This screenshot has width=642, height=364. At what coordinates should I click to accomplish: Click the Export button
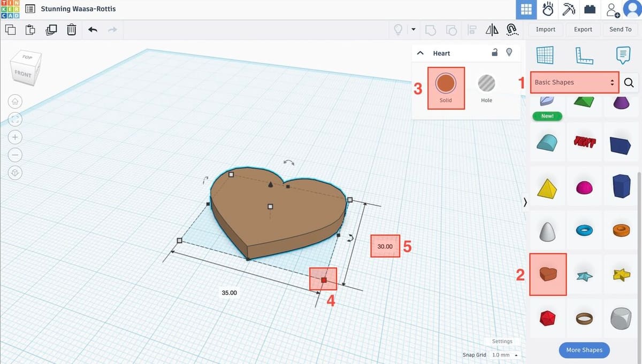click(583, 29)
